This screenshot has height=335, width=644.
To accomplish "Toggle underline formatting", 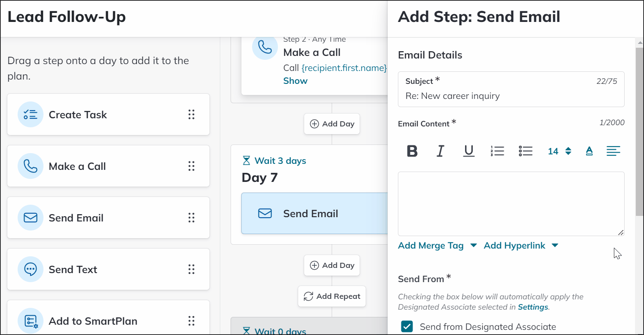I will (x=469, y=151).
